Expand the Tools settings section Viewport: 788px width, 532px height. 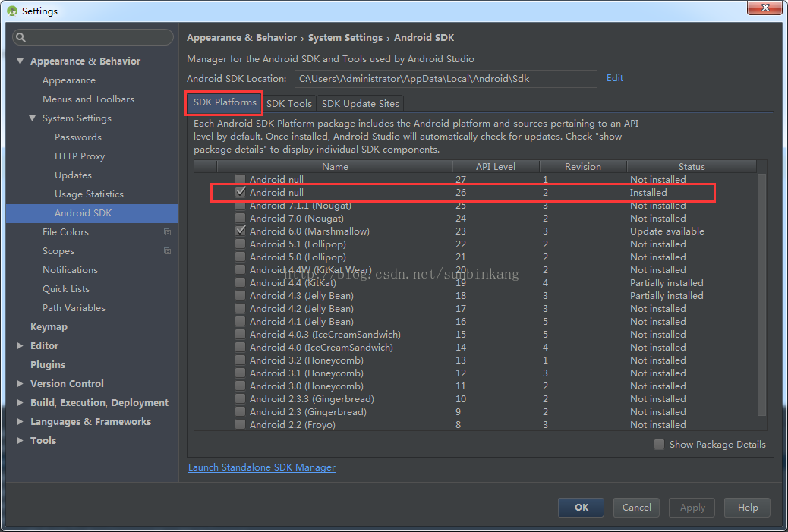[20, 440]
